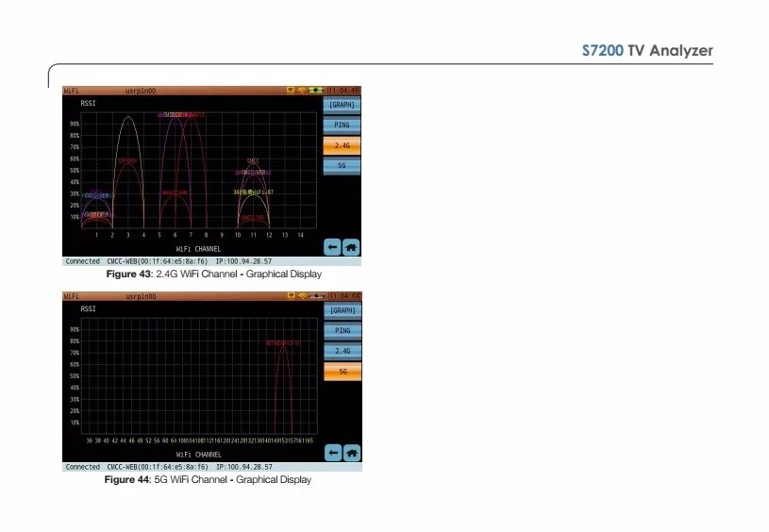The image size is (769, 532).
Task: Select highlighted 5G band button in Figure 44
Action: tap(343, 372)
